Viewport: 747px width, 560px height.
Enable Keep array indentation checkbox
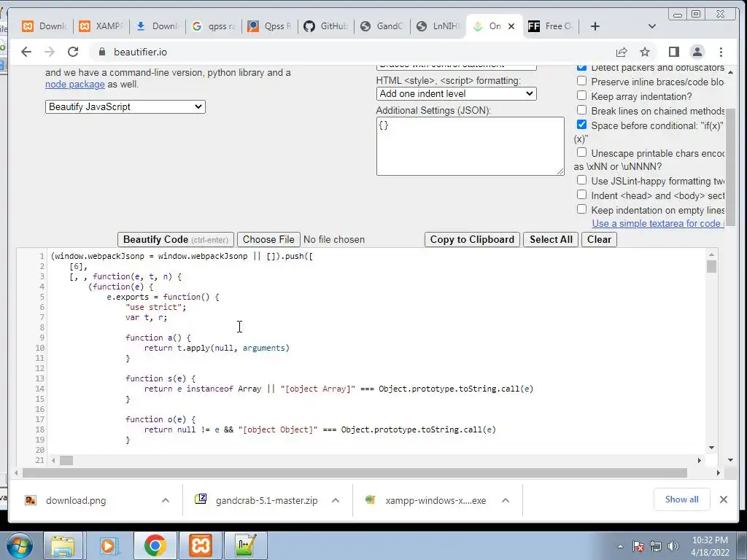click(x=581, y=96)
